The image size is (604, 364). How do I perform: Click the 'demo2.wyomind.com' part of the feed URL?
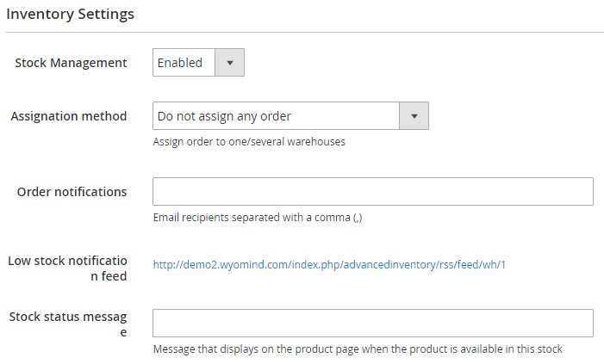(x=236, y=265)
